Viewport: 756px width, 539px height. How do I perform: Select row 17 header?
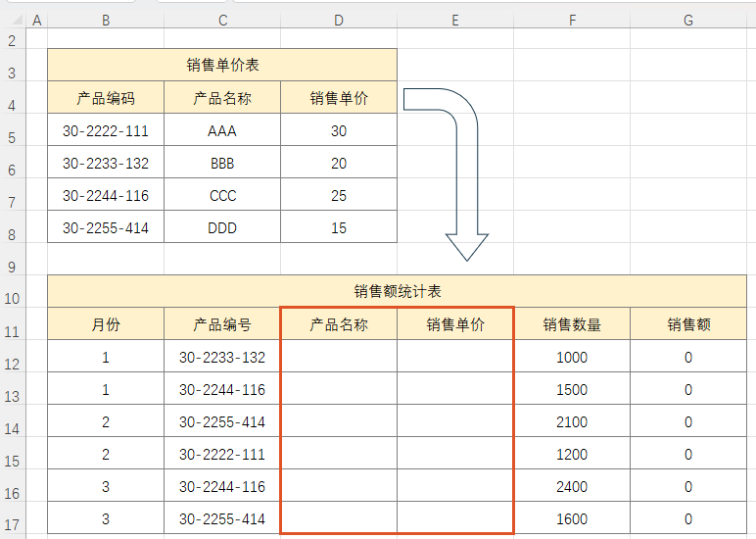tap(13, 517)
